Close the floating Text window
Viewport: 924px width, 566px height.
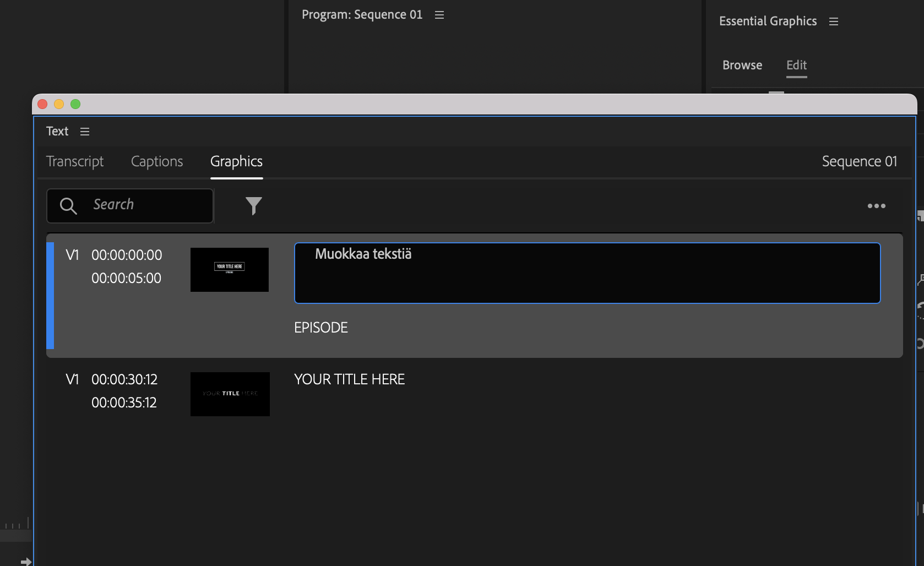[x=42, y=104]
